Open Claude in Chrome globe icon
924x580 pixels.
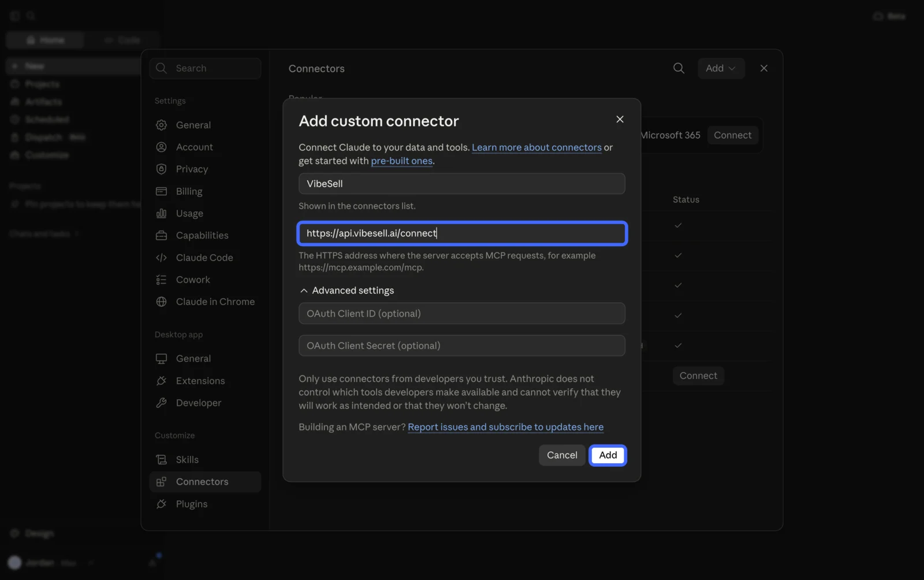tap(161, 302)
